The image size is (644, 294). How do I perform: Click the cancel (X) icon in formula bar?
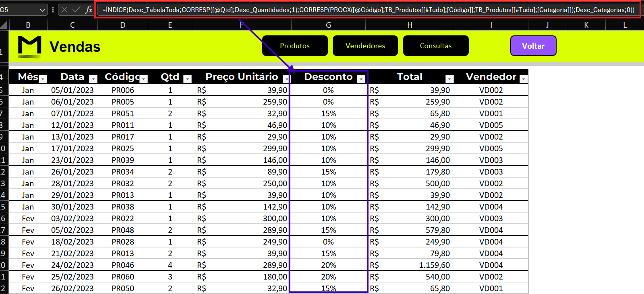tap(64, 10)
